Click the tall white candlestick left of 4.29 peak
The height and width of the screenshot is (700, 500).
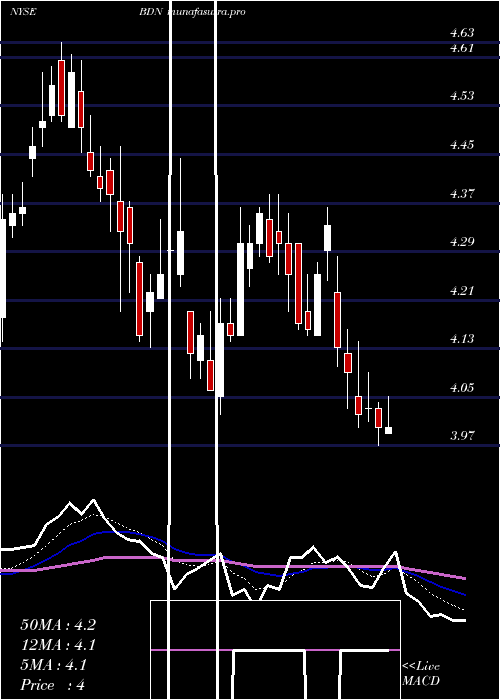(241, 289)
